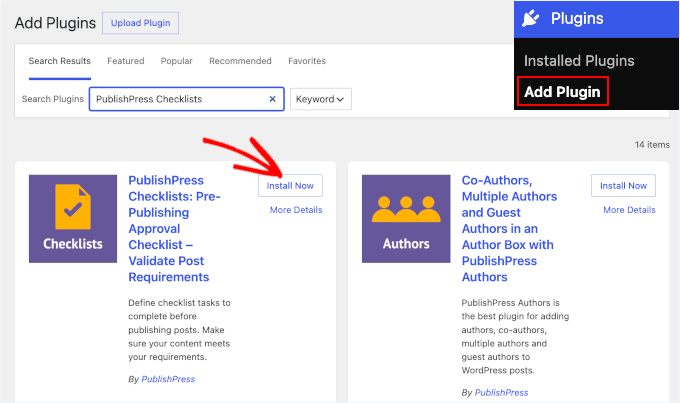Switch to the Featured tab

(x=126, y=61)
